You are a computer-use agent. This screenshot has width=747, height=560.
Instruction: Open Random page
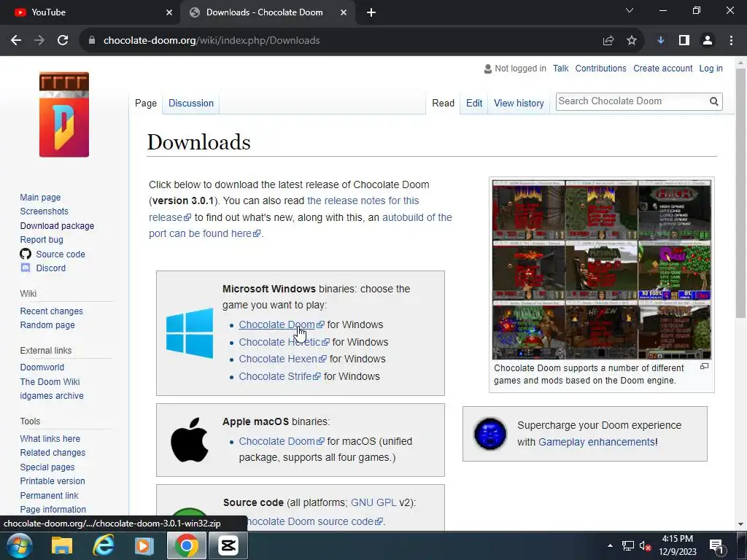click(x=47, y=325)
